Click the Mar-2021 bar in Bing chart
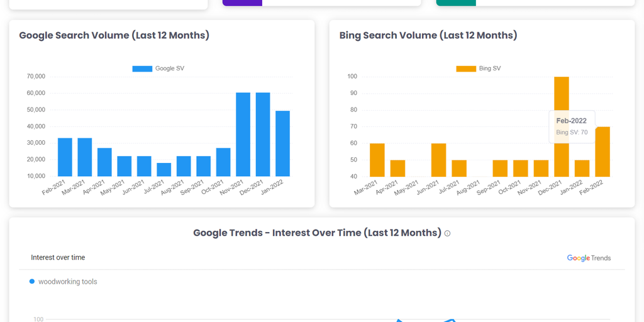644x322 pixels. click(377, 160)
